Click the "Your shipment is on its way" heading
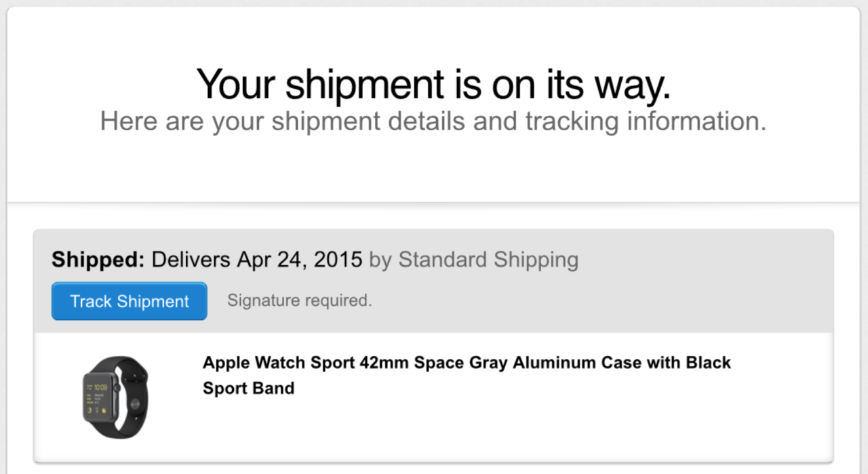 pos(433,84)
